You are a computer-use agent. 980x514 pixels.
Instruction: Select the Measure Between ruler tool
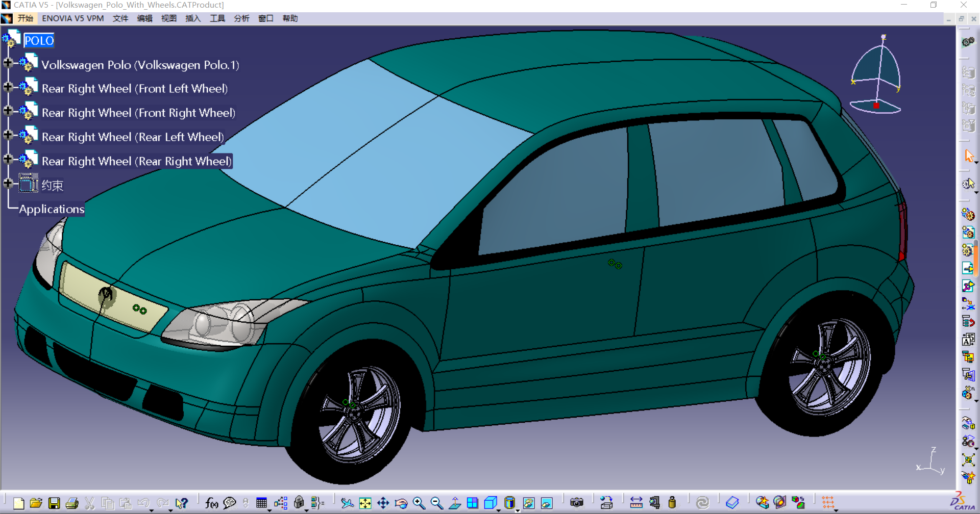[636, 503]
